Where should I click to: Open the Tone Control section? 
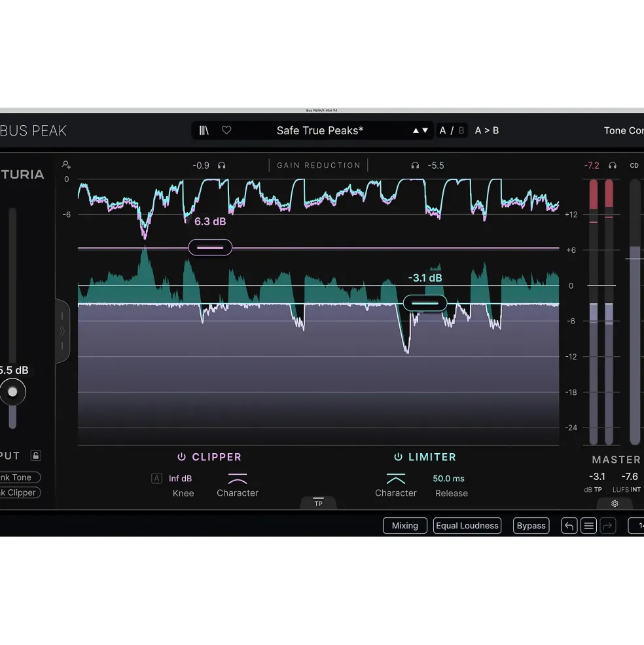coord(624,130)
